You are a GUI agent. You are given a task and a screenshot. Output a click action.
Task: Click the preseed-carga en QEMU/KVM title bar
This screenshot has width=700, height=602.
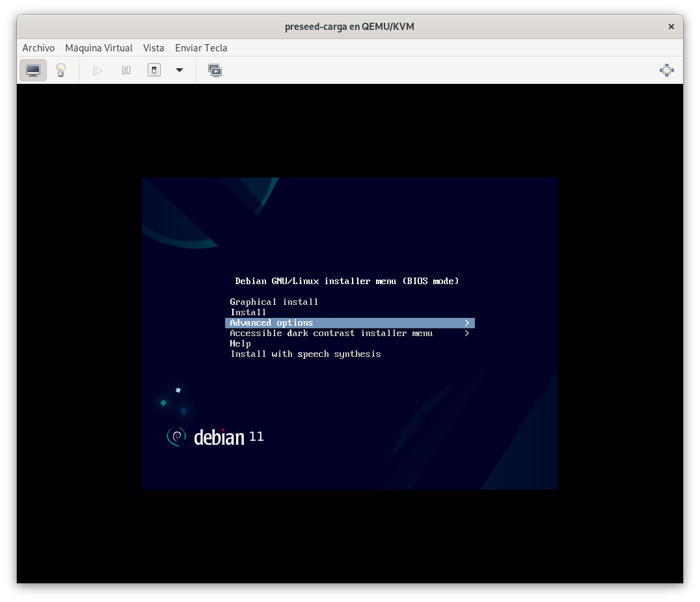[349, 27]
